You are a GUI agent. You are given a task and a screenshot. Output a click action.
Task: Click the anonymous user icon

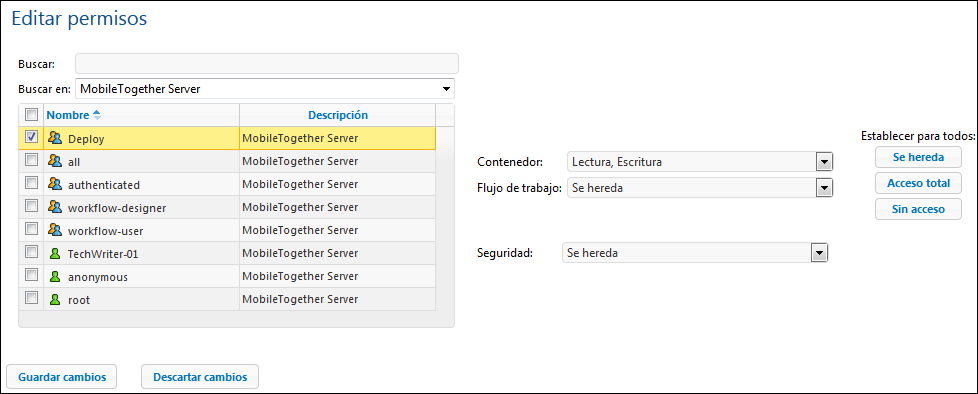(56, 277)
